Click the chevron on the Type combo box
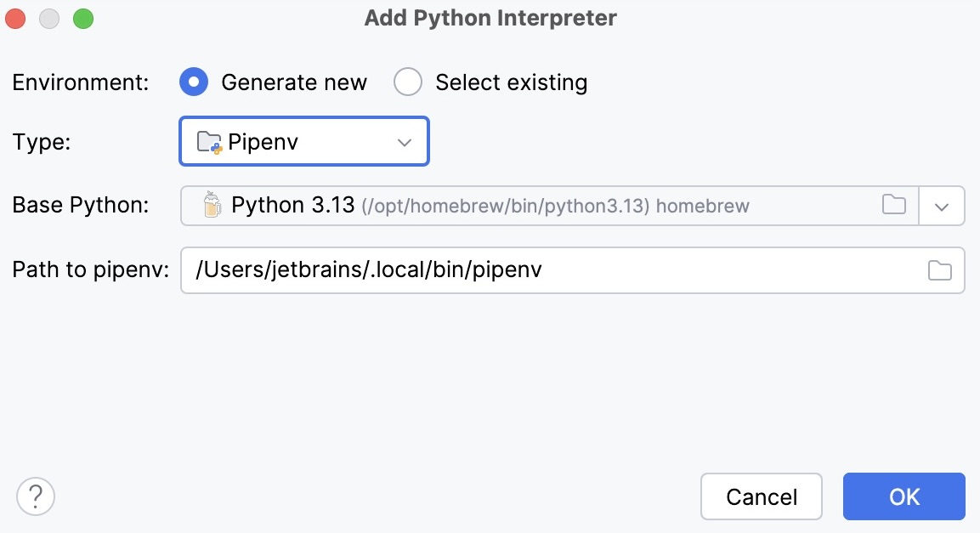Viewport: 980px width, 533px height. point(403,141)
